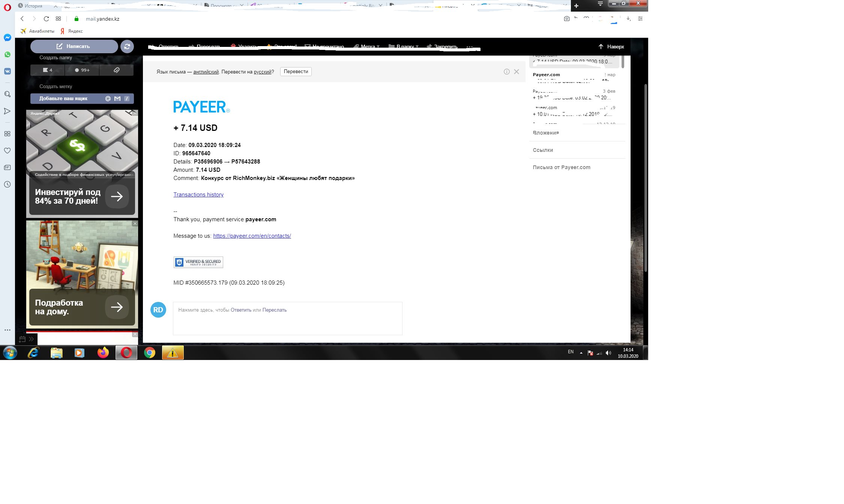Open the 'Яндекс' bookmark
This screenshot has width=844, height=504.
(x=72, y=31)
